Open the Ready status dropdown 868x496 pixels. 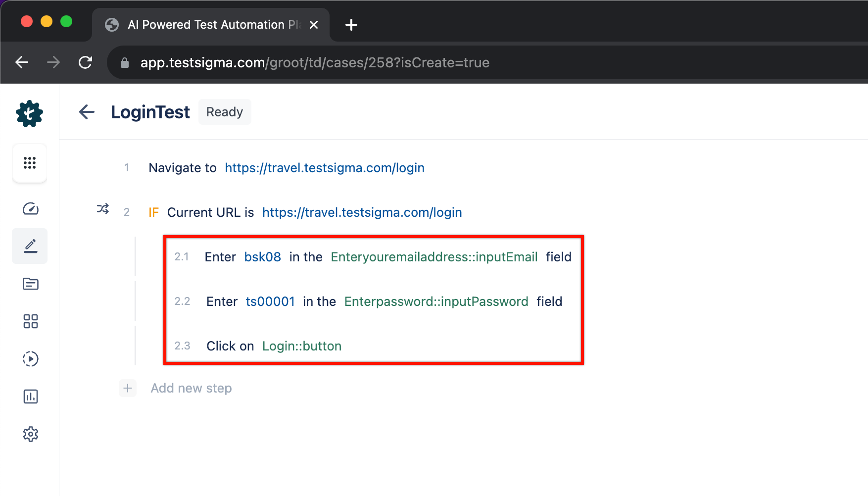[x=225, y=112]
